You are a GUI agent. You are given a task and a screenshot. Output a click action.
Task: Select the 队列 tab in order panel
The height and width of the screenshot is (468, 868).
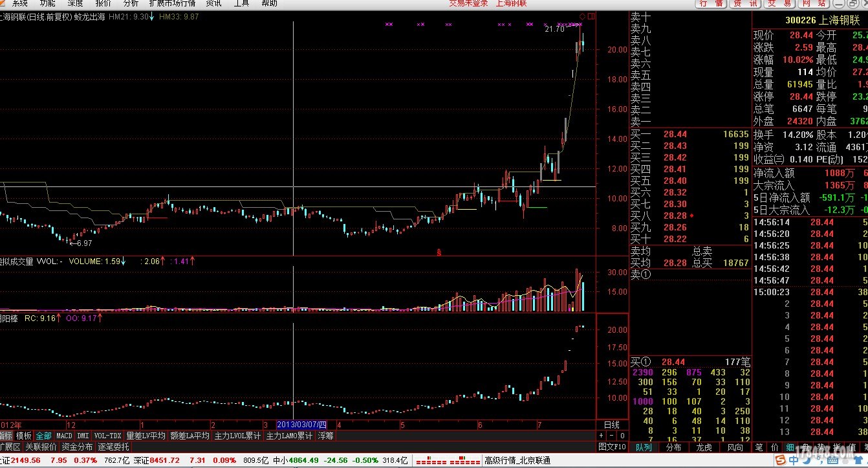[644, 447]
